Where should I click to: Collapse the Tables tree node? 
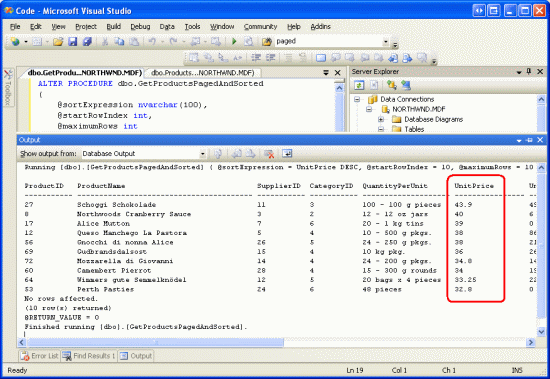381,129
